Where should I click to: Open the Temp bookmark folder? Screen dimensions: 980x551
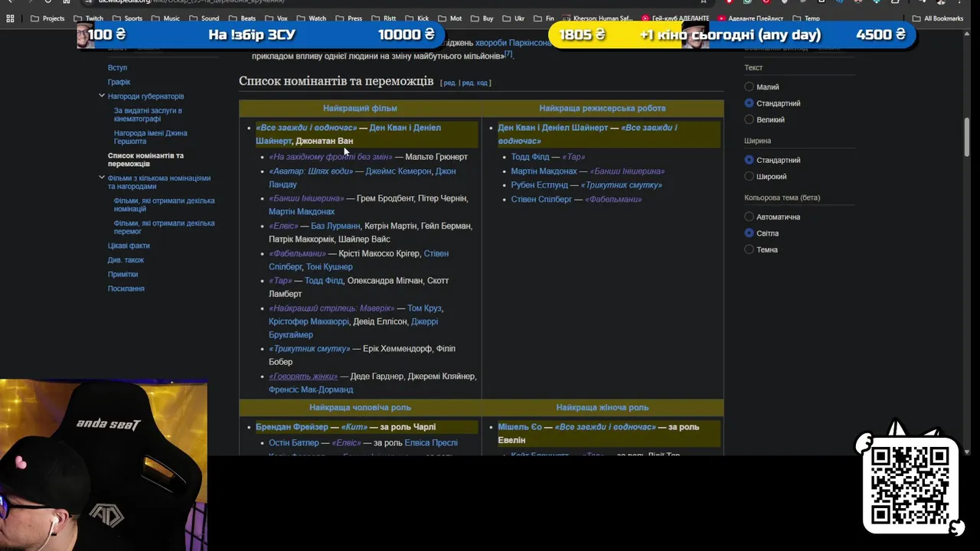806,18
